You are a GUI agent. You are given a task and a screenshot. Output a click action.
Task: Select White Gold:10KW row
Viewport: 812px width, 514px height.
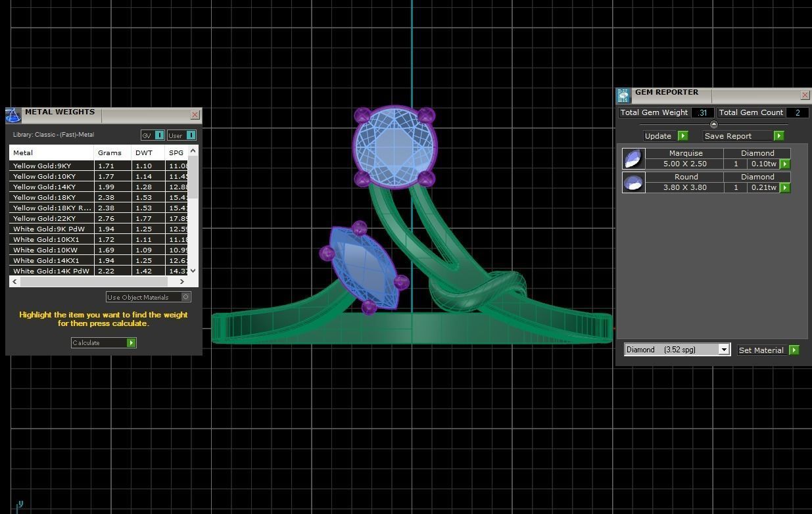pyautogui.click(x=99, y=250)
